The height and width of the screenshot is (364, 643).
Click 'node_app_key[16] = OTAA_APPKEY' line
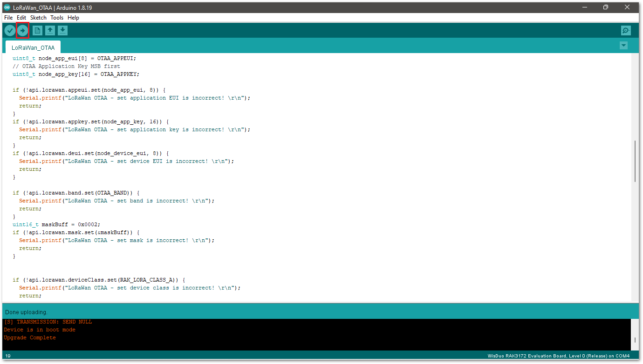[x=76, y=74]
